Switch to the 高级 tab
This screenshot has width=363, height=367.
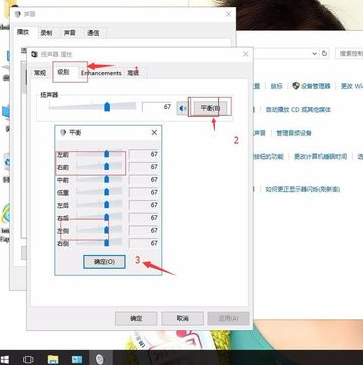pyautogui.click(x=133, y=73)
